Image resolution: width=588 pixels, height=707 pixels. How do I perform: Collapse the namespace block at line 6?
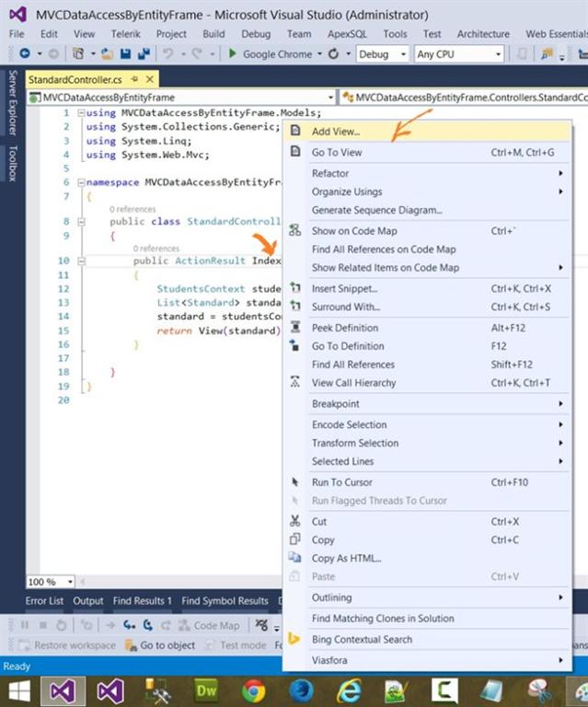click(81, 182)
